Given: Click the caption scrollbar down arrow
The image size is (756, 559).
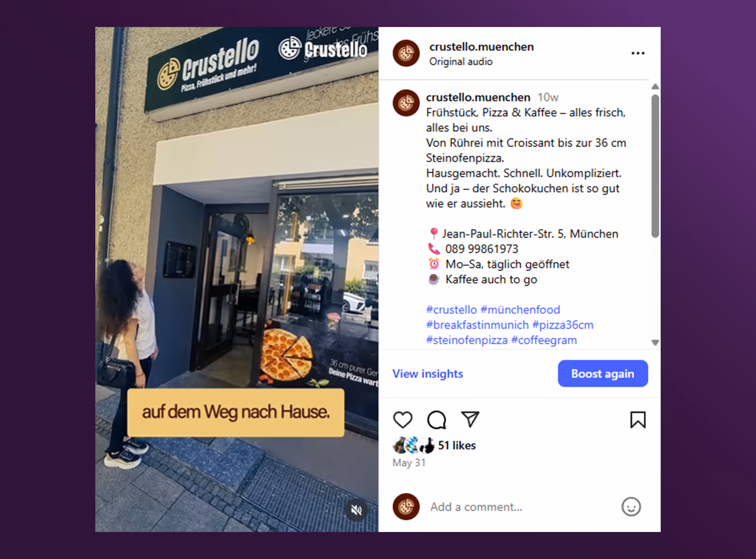Looking at the screenshot, I should pyautogui.click(x=655, y=342).
